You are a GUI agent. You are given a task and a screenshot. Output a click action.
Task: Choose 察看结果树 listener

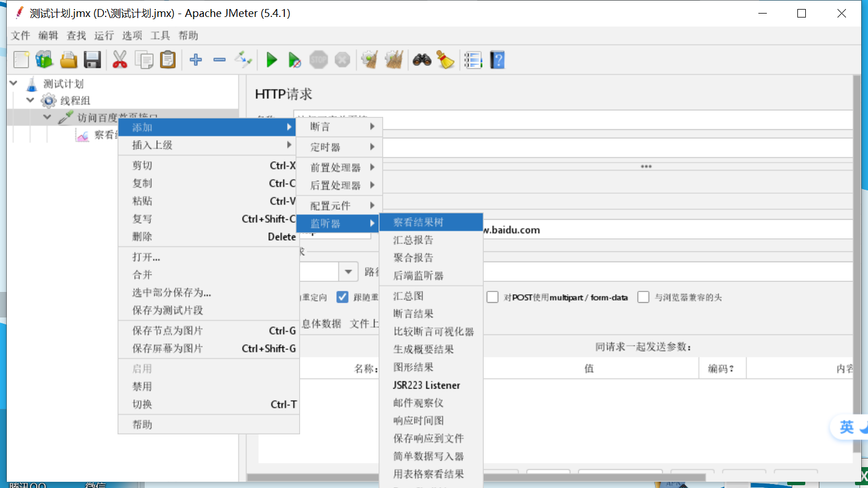(x=431, y=222)
